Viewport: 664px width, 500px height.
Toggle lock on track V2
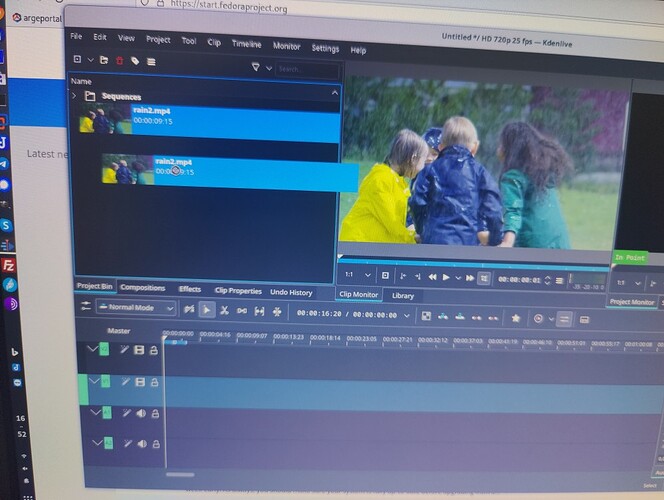click(x=153, y=350)
